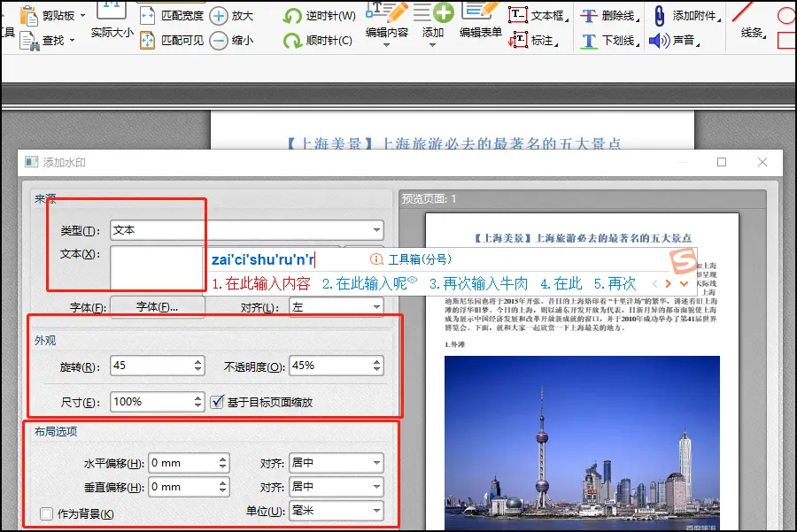The image size is (797, 532).
Task: Open vertical alignment 居中 dropdown
Action: tap(336, 487)
